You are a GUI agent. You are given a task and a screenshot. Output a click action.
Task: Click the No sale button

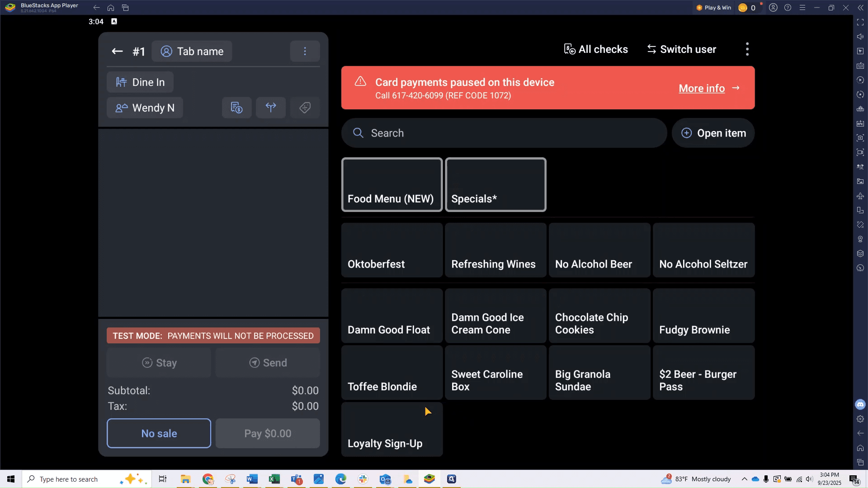coord(159,433)
